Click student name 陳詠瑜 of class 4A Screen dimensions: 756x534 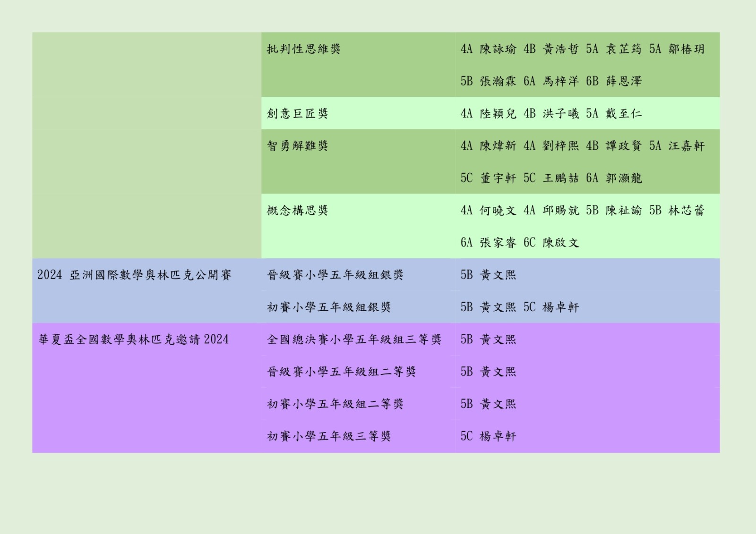(498, 49)
